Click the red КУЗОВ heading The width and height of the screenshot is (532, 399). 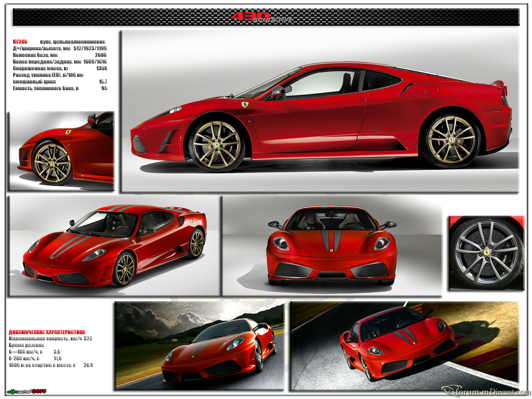(x=20, y=42)
